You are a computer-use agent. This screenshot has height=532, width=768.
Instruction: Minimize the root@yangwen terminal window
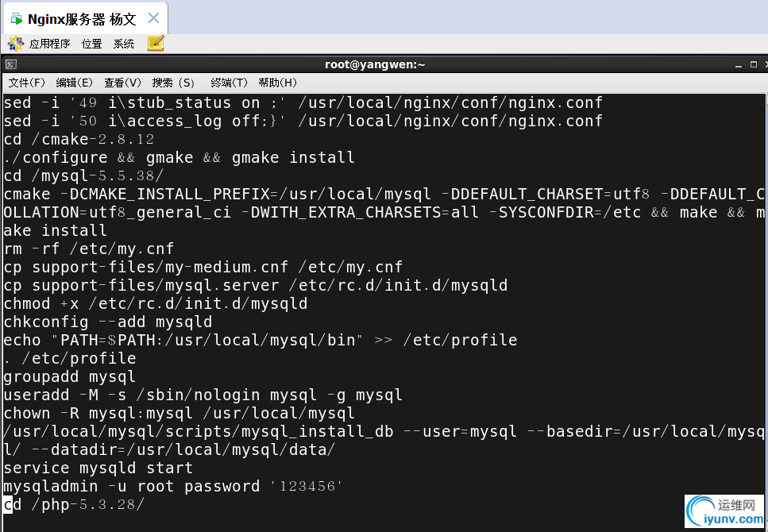[738, 64]
